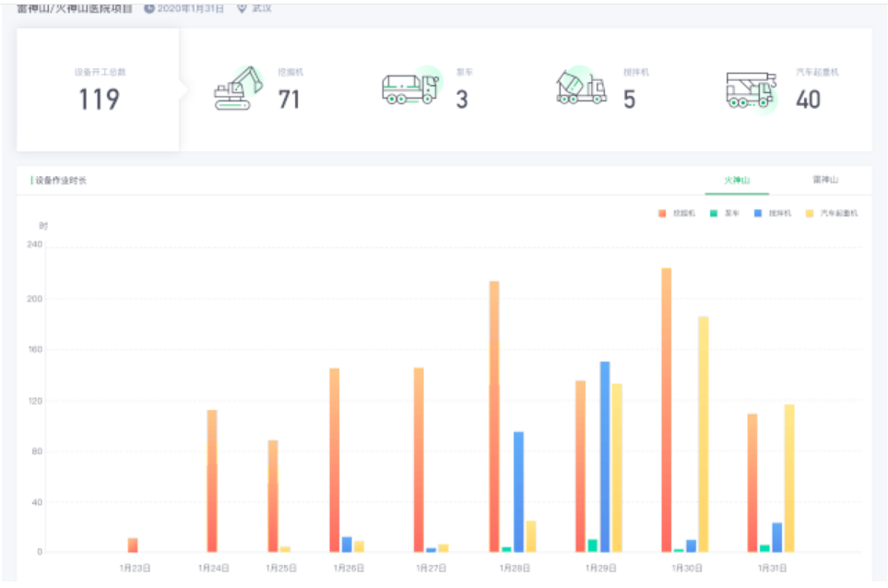The image size is (888, 588).
Task: Select the blue mixer bar on 1月29日
Action: point(605,456)
